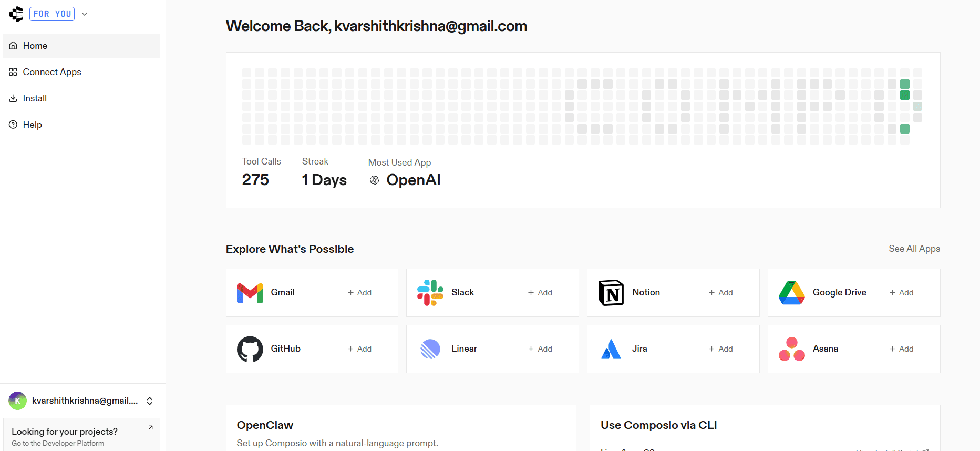Click the Slack logo icon

pos(430,293)
